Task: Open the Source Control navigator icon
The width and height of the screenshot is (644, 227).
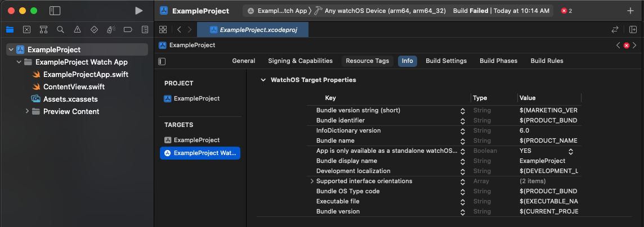Action: click(x=26, y=30)
